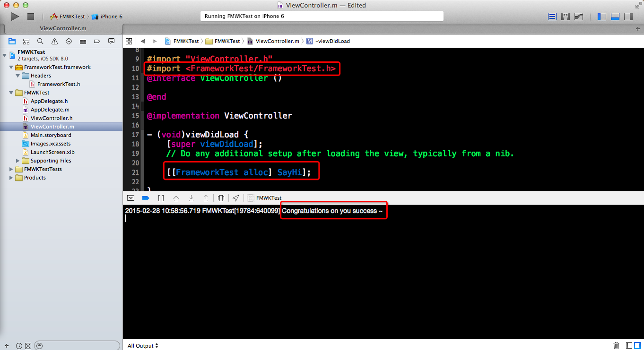Viewport: 644px width, 350px height.
Task: Switch to the Standard editor
Action: click(x=552, y=17)
